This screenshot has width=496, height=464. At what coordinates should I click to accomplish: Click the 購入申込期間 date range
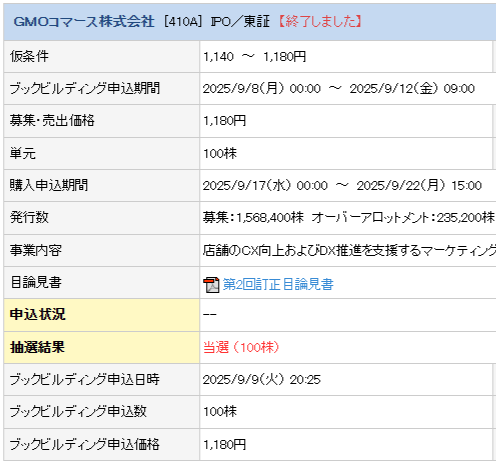[x=342, y=185]
